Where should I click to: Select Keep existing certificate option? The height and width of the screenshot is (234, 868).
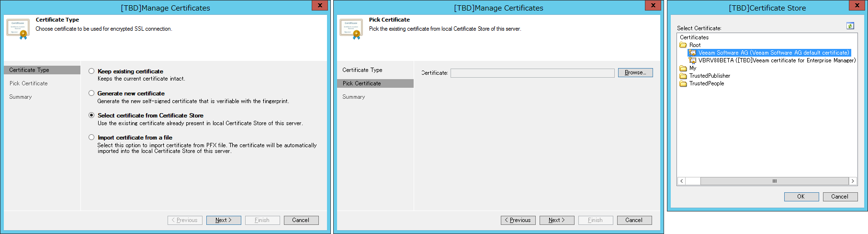[91, 71]
